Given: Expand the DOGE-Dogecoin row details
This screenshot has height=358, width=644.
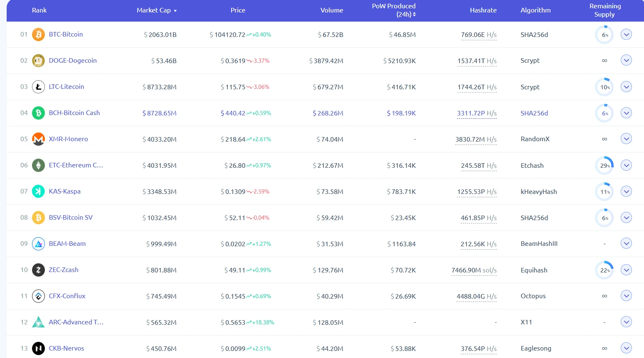Looking at the screenshot, I should [626, 61].
